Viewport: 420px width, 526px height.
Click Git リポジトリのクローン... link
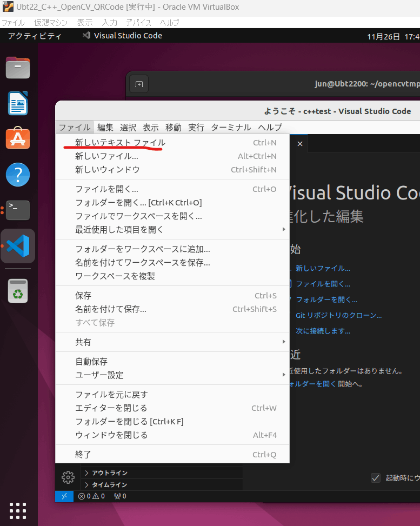tap(338, 315)
